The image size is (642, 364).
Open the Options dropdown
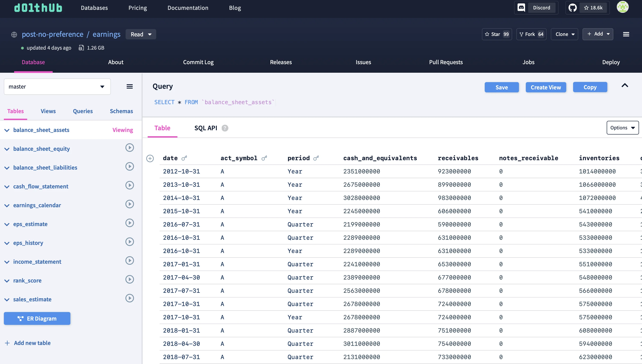pyautogui.click(x=622, y=128)
